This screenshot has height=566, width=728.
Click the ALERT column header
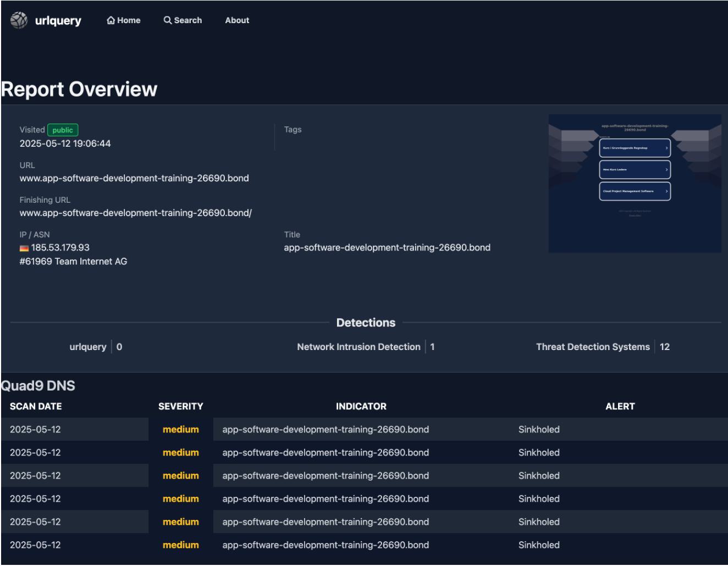coord(620,407)
